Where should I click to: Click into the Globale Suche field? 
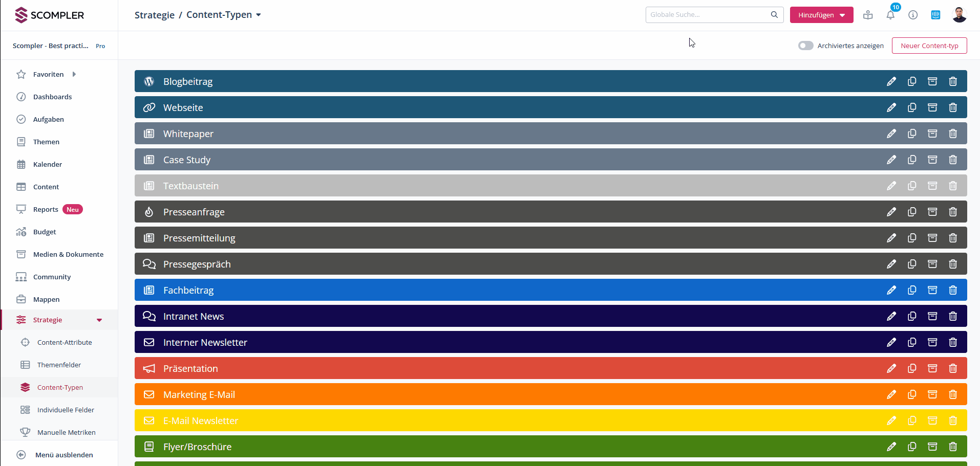click(708, 15)
